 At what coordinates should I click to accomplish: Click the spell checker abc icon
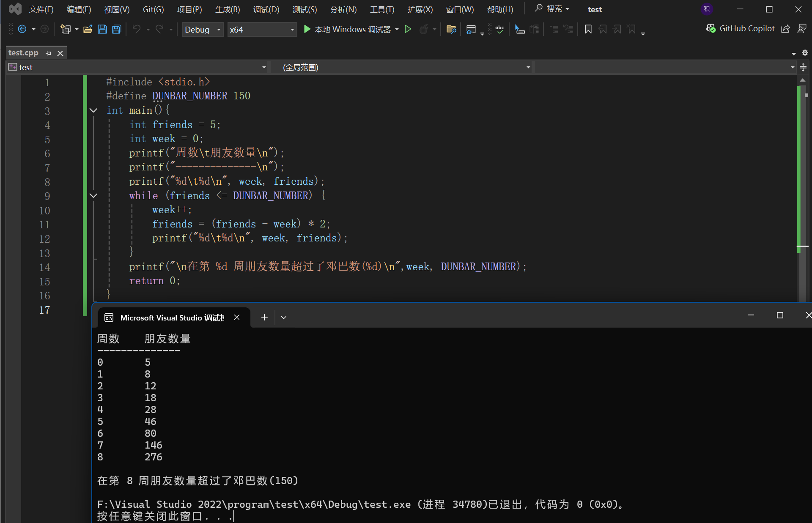click(x=499, y=29)
